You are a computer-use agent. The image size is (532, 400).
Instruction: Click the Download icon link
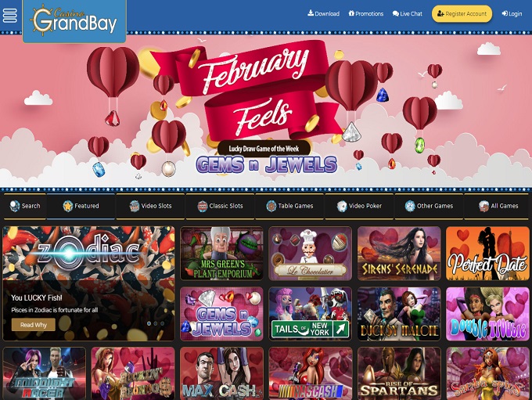[x=323, y=13]
